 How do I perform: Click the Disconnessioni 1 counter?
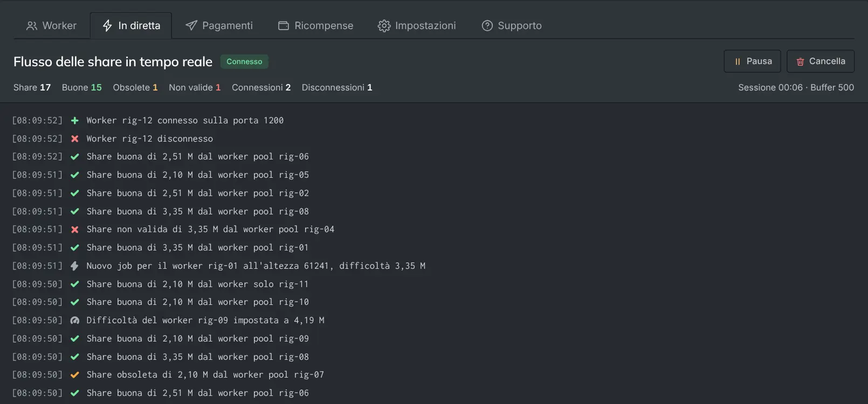[x=337, y=87]
